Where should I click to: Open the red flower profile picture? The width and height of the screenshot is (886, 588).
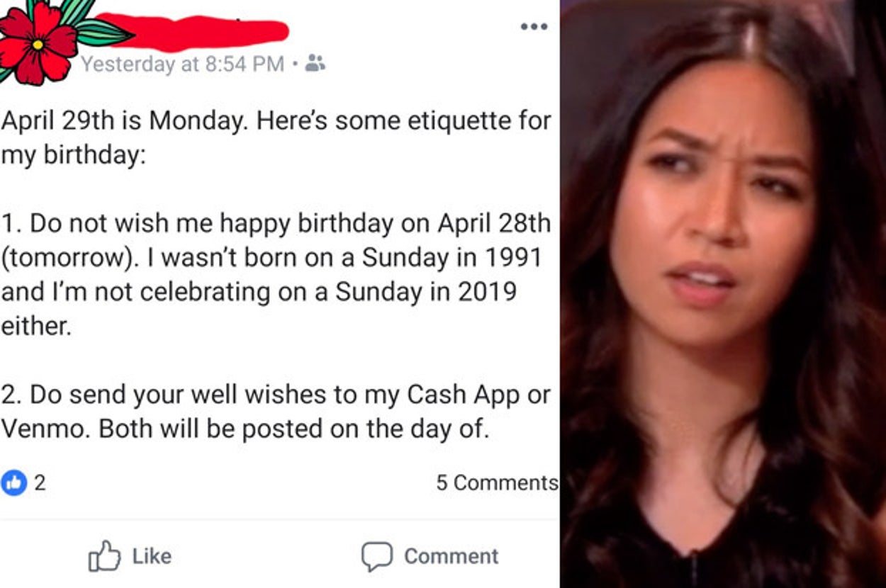pos(39,43)
